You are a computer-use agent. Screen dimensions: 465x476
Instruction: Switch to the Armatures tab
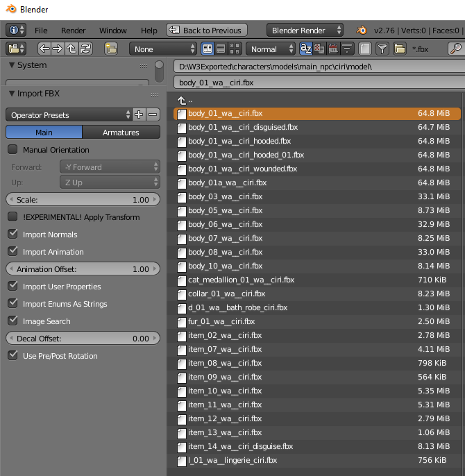point(121,132)
